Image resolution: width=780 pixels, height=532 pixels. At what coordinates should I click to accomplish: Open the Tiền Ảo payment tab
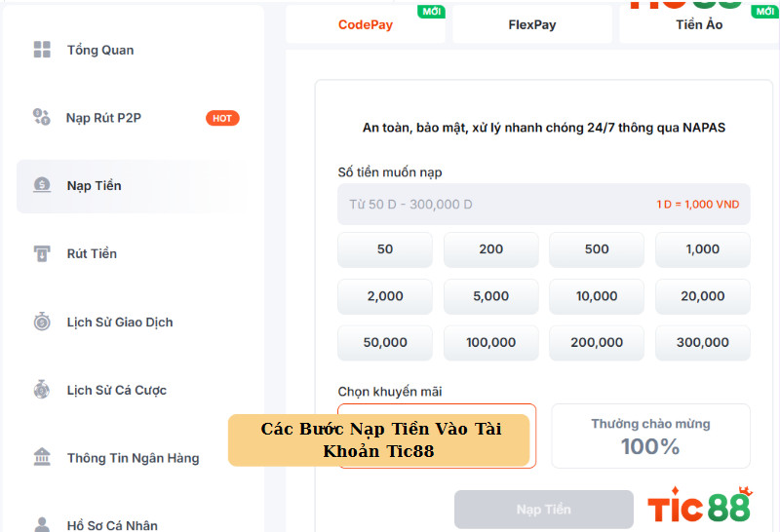699,24
